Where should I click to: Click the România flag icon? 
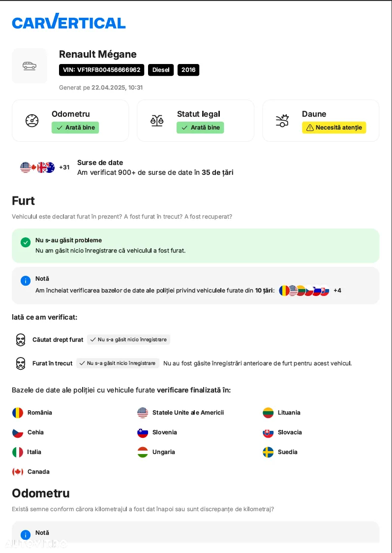(x=18, y=413)
